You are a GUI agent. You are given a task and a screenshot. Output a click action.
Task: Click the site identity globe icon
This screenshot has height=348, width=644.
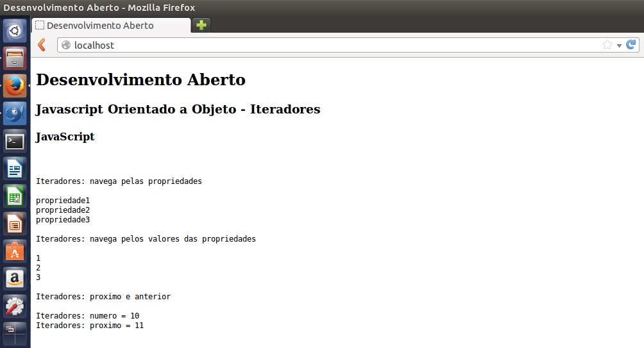pos(65,45)
